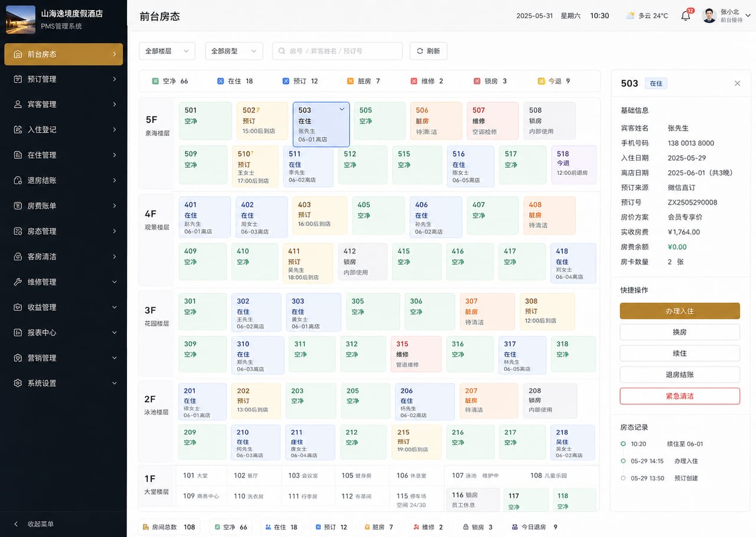
Task: Click the 营销管理 sidebar icon
Action: (x=18, y=358)
